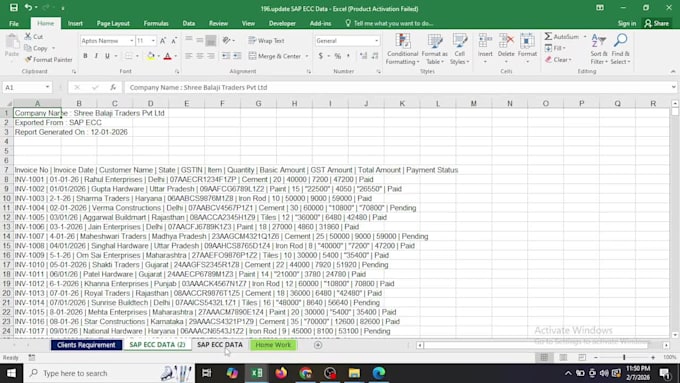This screenshot has height=383, width=680.
Task: Click Sign in
Action: (x=627, y=23)
